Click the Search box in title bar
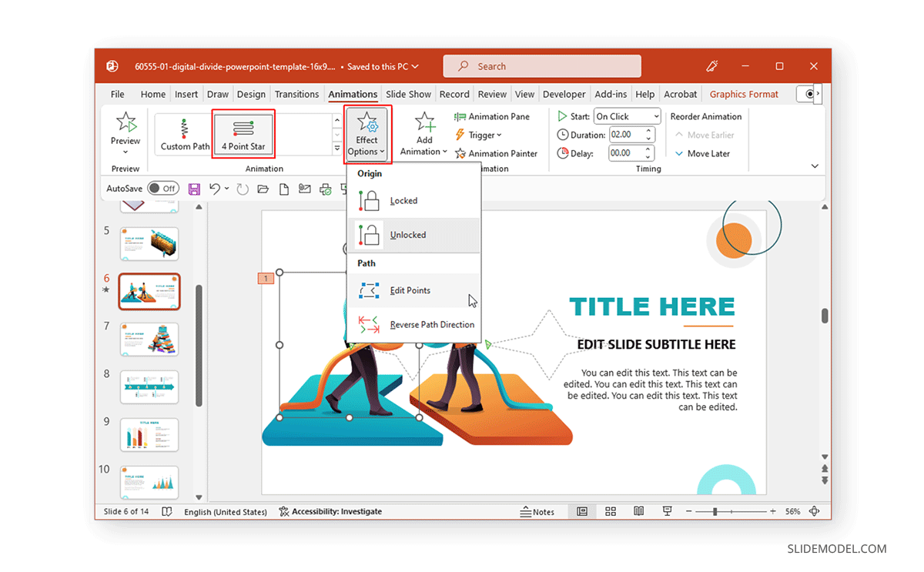Image resolution: width=924 pixels, height=572 pixels. tap(542, 66)
